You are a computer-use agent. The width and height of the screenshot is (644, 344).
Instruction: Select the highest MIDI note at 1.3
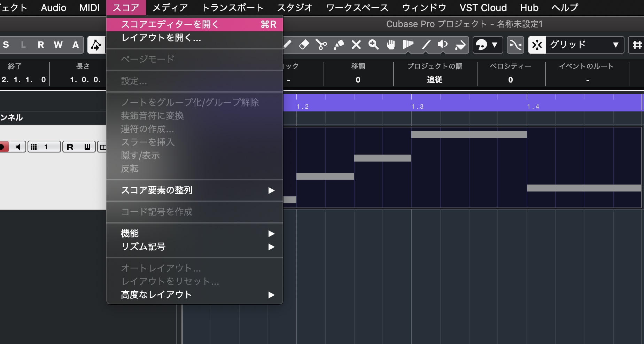469,134
